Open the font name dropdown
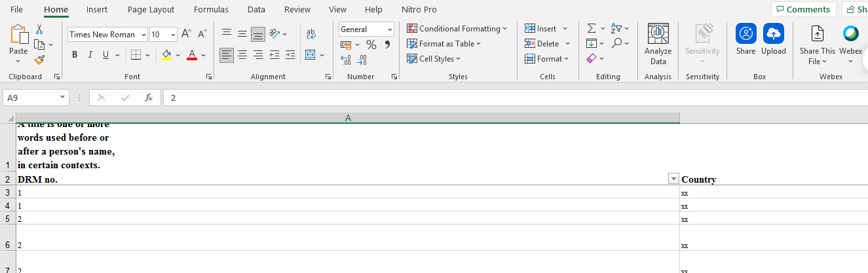The width and height of the screenshot is (868, 273). (x=142, y=35)
